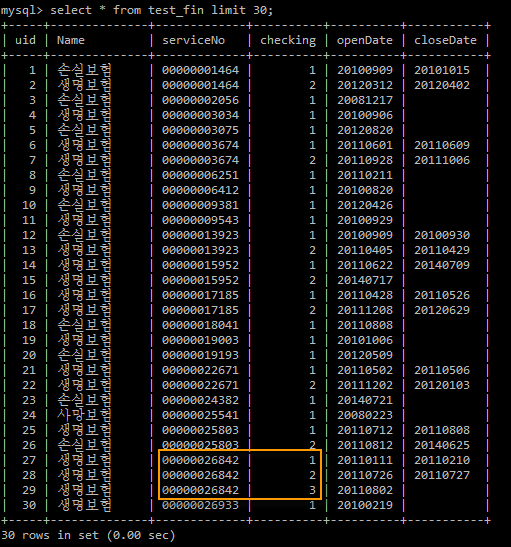The height and width of the screenshot is (547, 511).
Task: Click closeDate 20101015
Action: point(442,70)
